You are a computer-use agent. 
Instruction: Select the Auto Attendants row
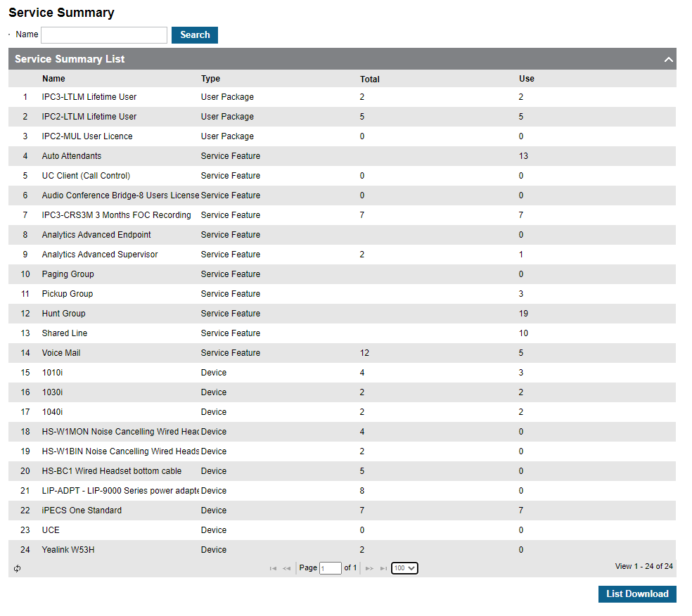[x=342, y=156]
